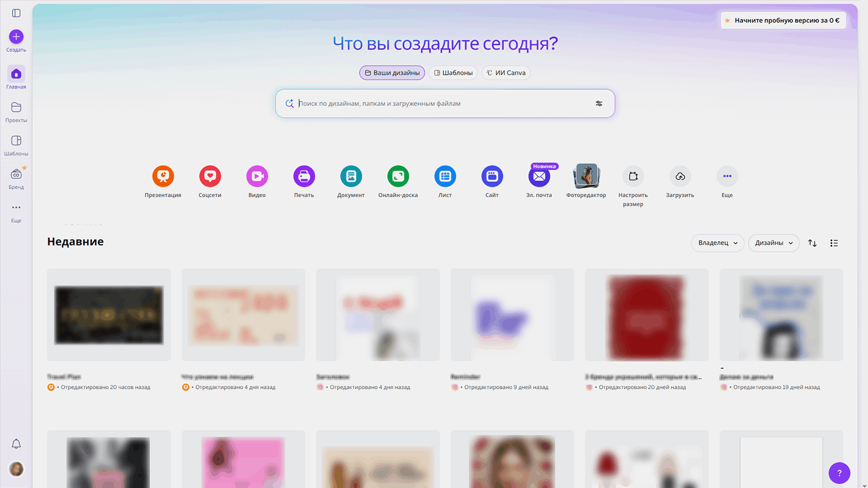Toggle the sidebar collapse panel icon
The width and height of the screenshot is (868, 488).
[16, 13]
